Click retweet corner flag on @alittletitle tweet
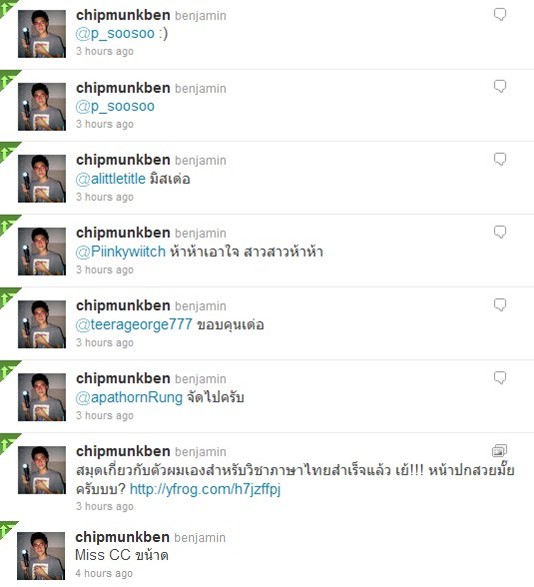534x587 pixels. (x=8, y=151)
